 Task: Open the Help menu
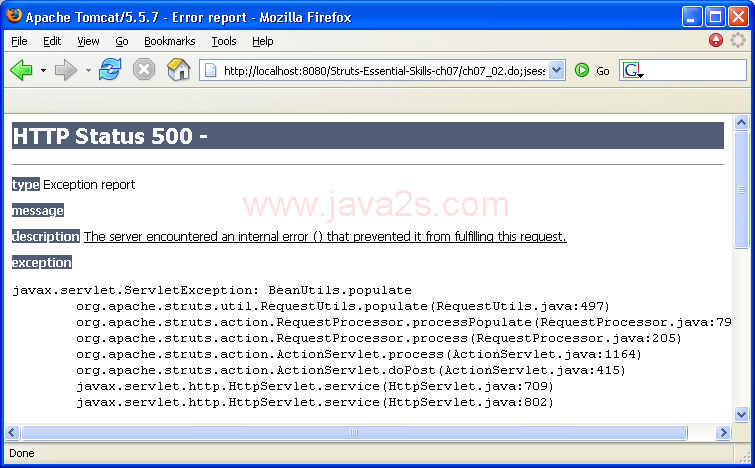(x=263, y=41)
